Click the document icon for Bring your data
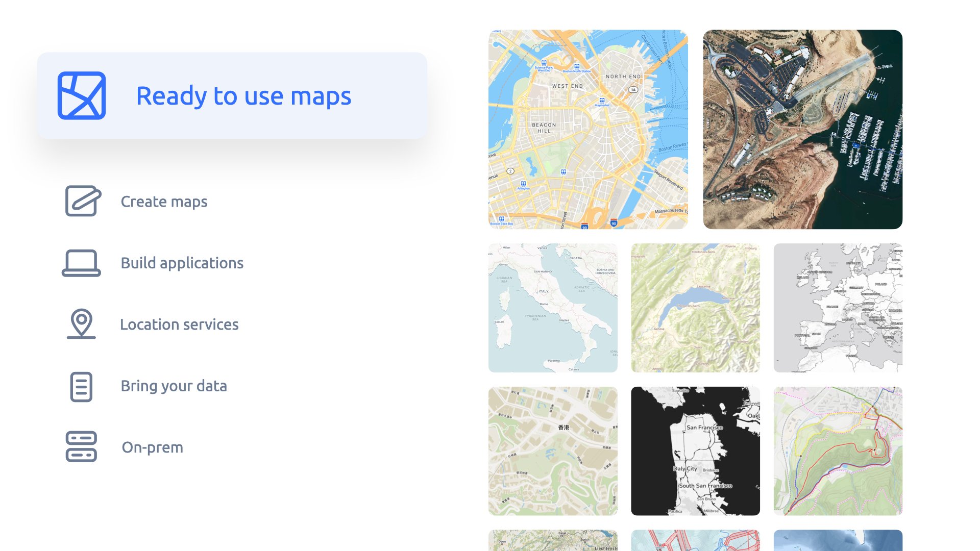Screen dimensions: 980x551 click(x=81, y=386)
